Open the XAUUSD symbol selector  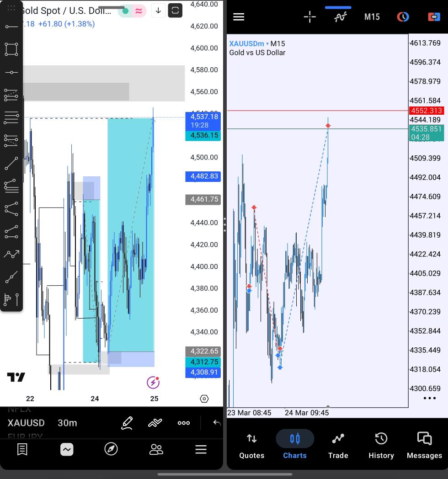26,423
